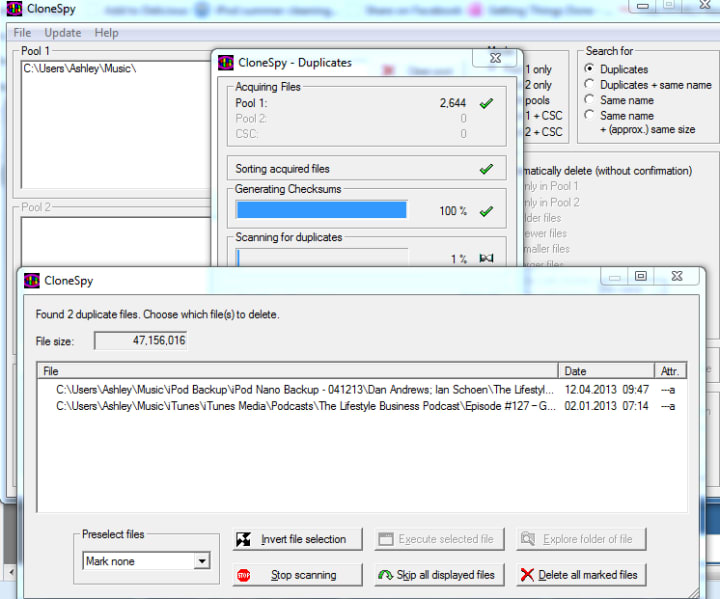Screen dimensions: 720x599
Task: Click the execute file window icon
Action: pos(386,539)
